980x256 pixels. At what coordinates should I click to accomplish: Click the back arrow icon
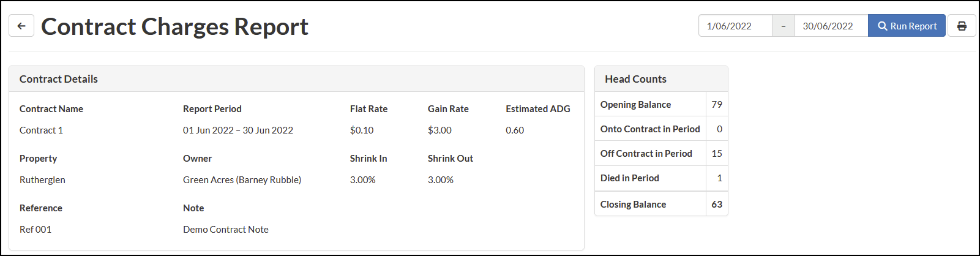coord(21,26)
